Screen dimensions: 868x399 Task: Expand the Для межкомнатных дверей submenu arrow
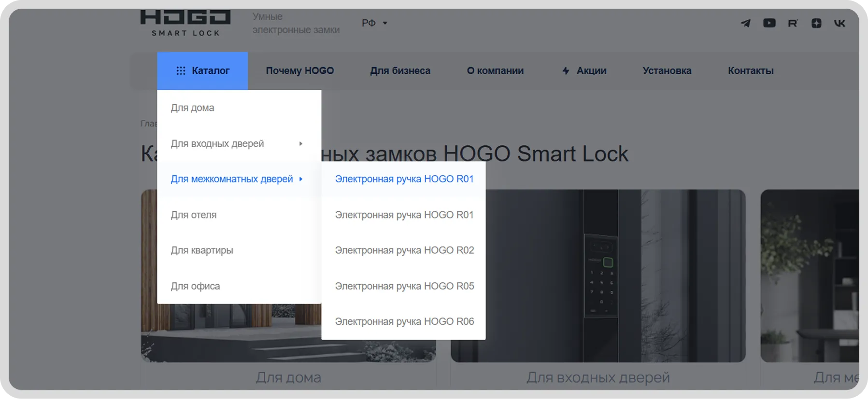(300, 179)
